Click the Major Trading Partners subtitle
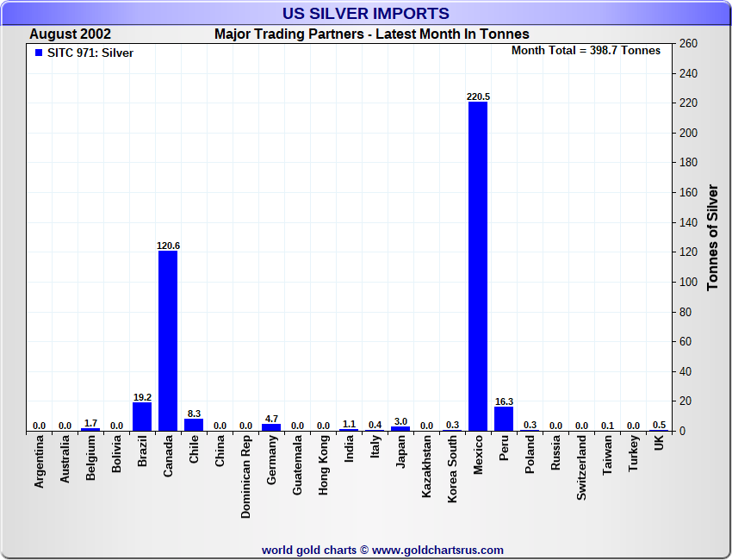The image size is (732, 560). 371,34
